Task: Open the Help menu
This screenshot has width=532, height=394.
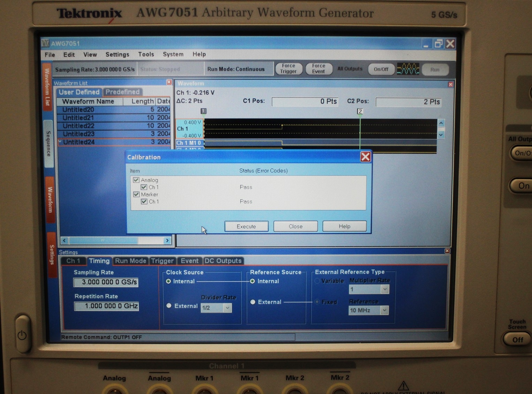Action: [x=199, y=54]
